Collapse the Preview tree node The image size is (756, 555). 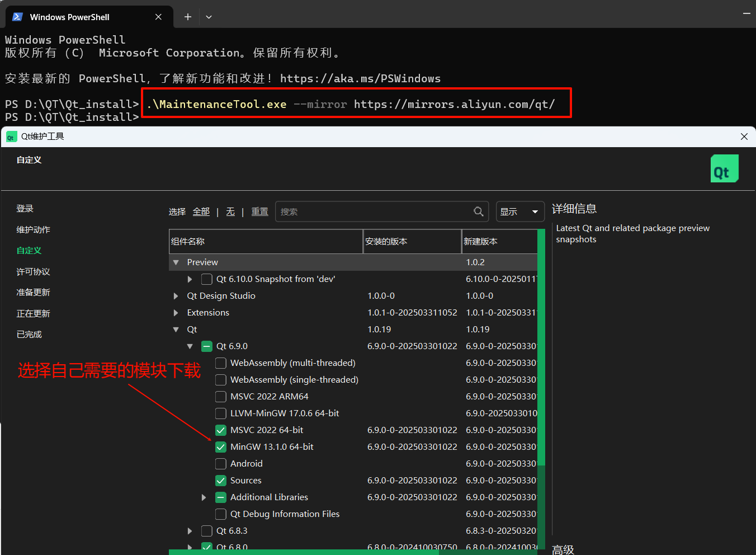176,262
